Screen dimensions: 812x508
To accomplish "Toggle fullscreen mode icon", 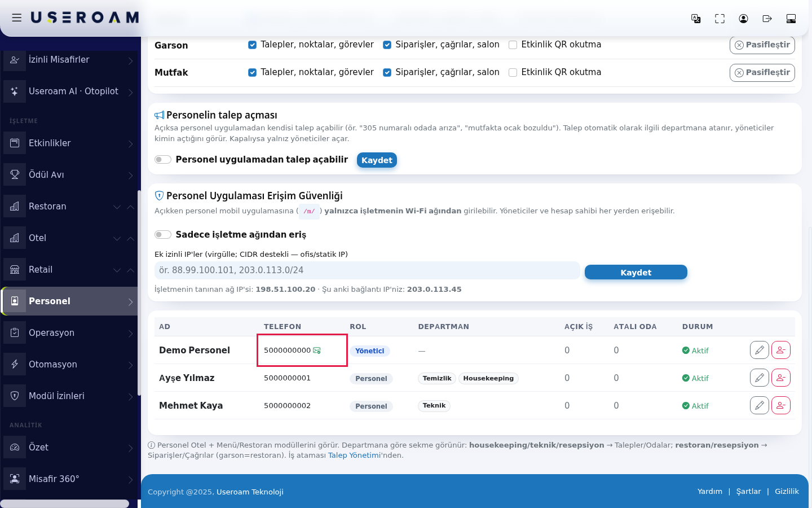I will [720, 19].
